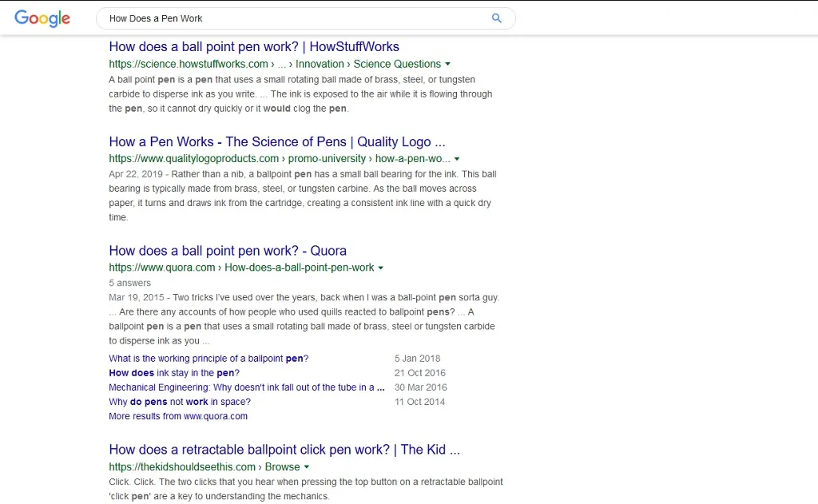Screen dimensions: 818x504
Task: Click the science.howstuffworks.com green URL
Action: pos(275,64)
